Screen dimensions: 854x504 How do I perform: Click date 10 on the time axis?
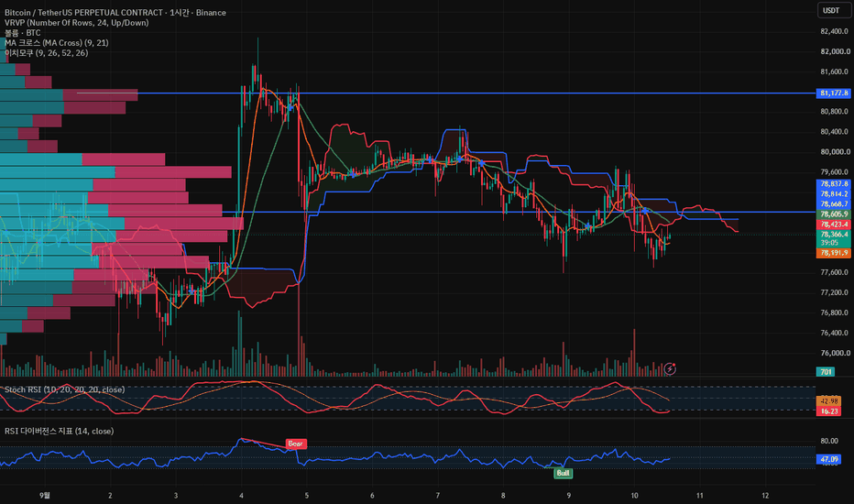click(634, 495)
